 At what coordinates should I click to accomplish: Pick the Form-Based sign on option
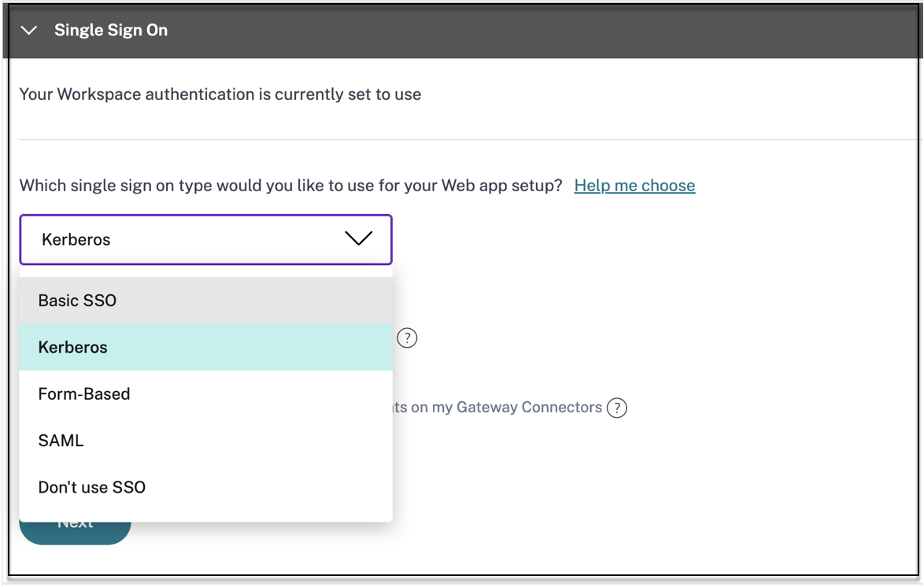coord(84,394)
